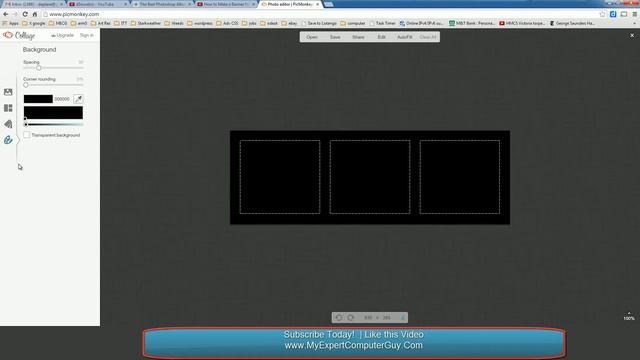Click the 100% zoom control
640x360 pixels.
pyautogui.click(x=629, y=317)
